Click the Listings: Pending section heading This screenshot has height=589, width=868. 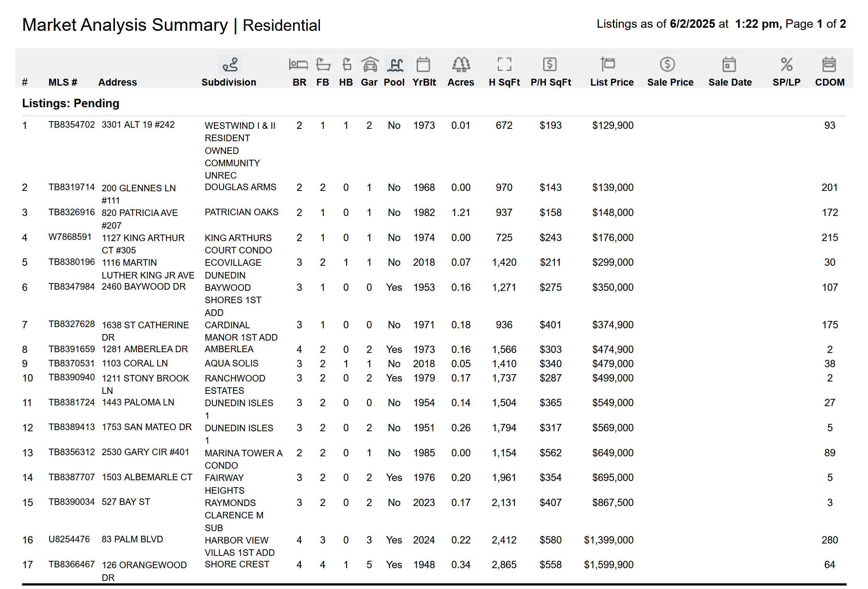point(71,103)
